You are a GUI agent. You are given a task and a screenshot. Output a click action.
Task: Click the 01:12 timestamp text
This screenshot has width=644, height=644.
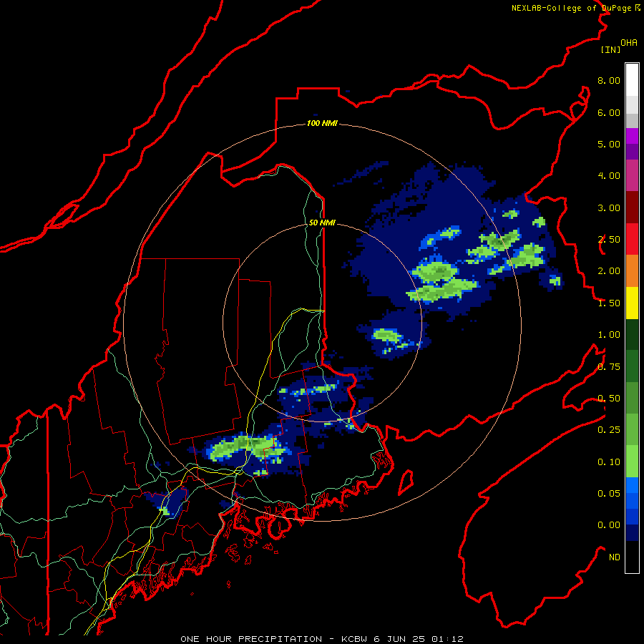(x=447, y=639)
